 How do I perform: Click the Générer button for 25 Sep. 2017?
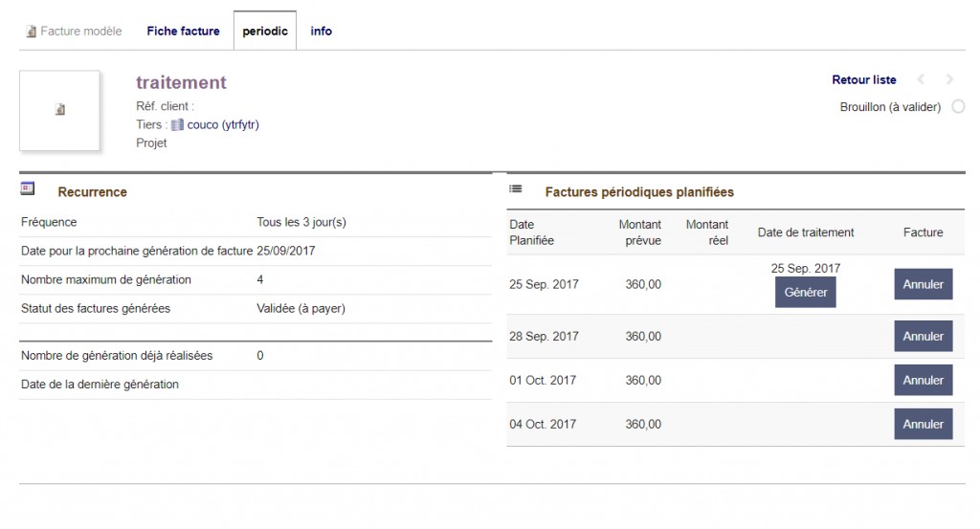tap(806, 293)
